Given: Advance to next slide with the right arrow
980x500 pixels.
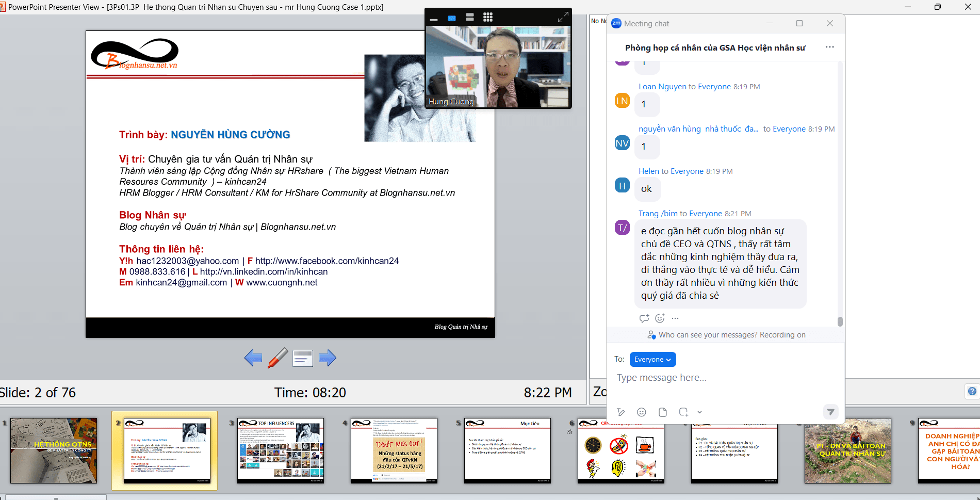Looking at the screenshot, I should pos(328,358).
